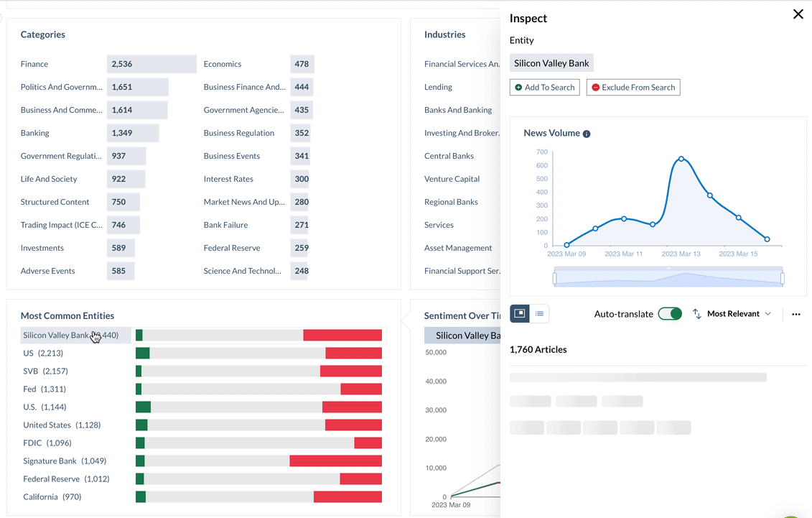Close the Inspect panel
Viewport: 812px width, 518px height.
798,14
